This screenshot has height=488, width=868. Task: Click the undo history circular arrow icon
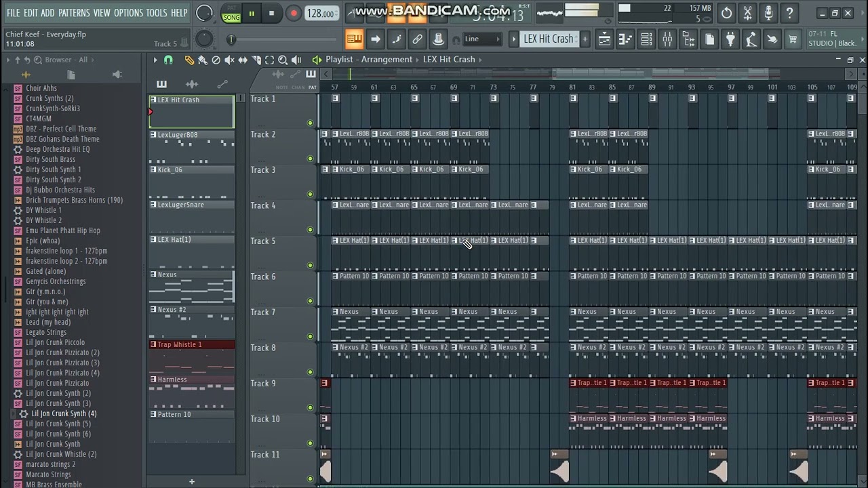[726, 13]
